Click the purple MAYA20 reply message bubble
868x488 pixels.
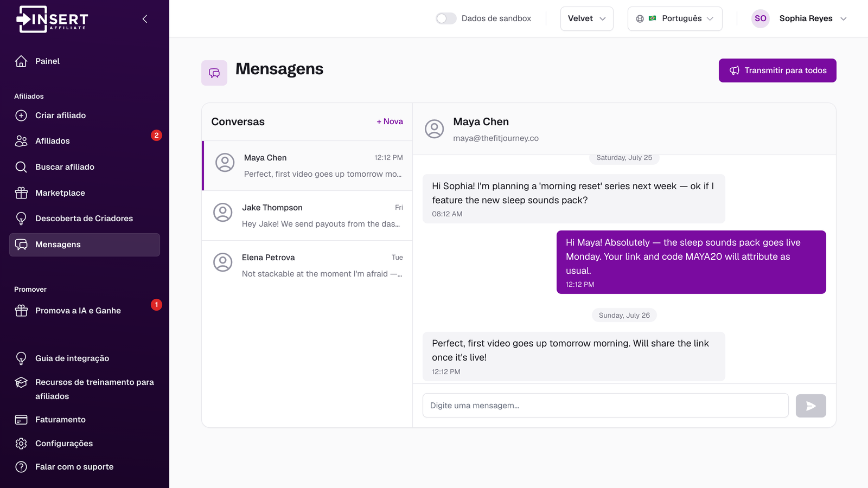[691, 262]
